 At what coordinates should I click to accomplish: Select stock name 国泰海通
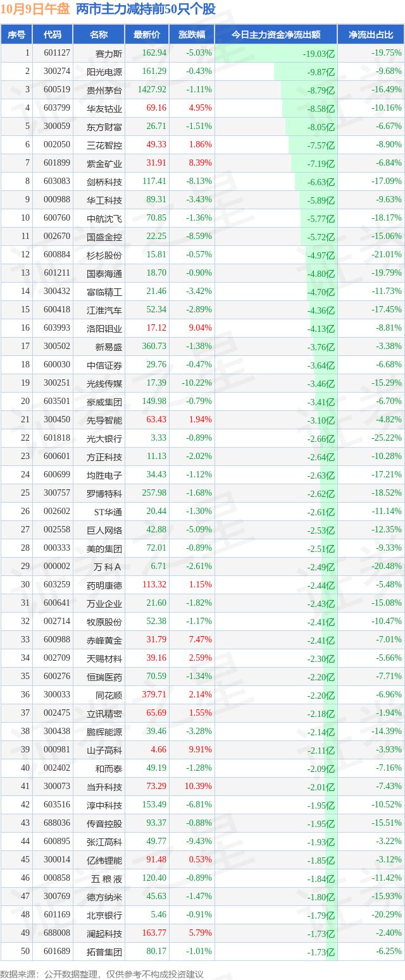(x=104, y=273)
